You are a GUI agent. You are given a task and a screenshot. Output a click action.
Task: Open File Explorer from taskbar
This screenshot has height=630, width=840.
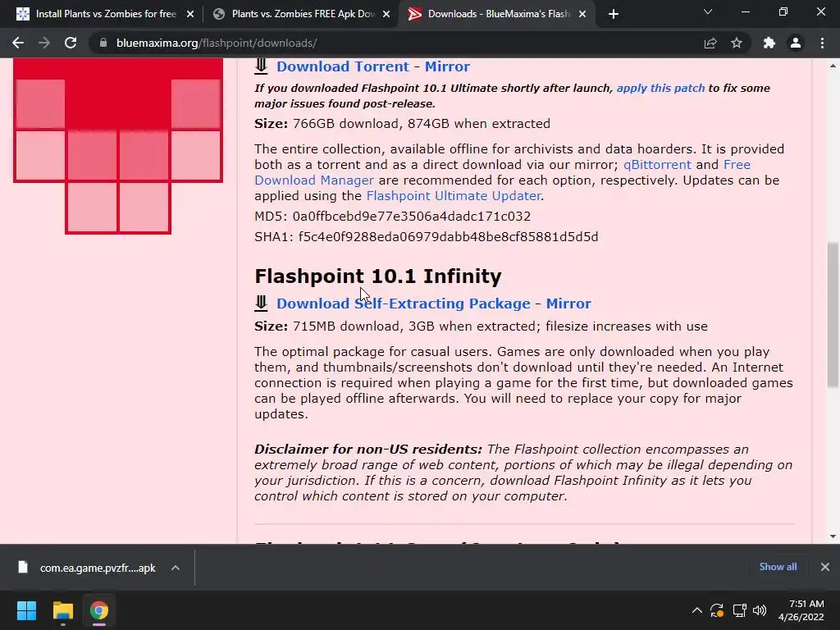(x=62, y=610)
